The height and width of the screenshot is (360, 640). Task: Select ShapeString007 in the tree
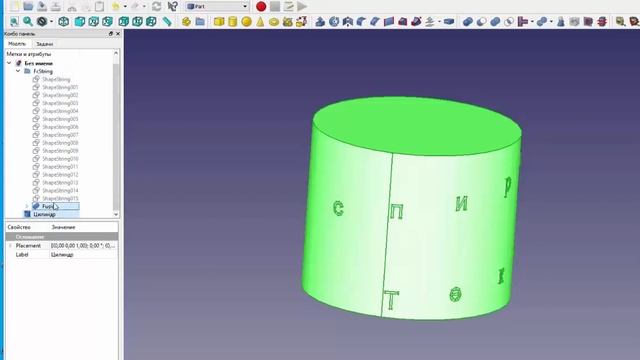coord(60,135)
